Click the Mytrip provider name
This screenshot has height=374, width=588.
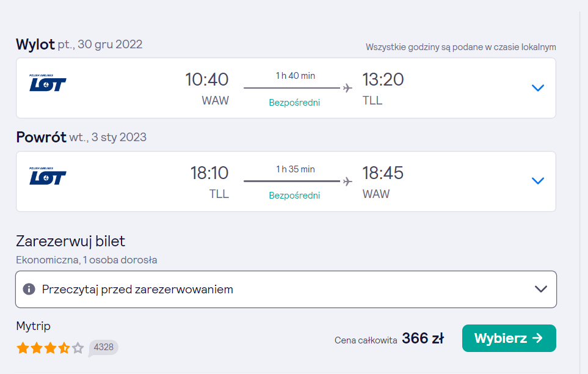coord(34,326)
